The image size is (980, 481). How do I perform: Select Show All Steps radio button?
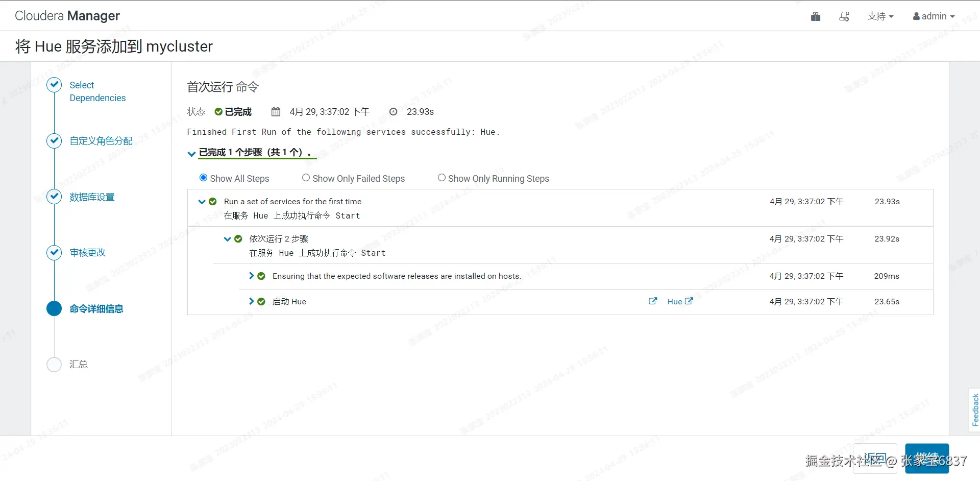pos(203,178)
